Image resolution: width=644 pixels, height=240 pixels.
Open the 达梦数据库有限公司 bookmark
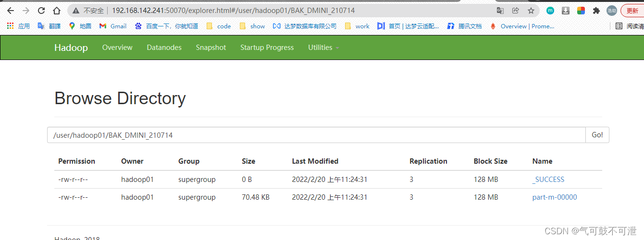click(305, 26)
